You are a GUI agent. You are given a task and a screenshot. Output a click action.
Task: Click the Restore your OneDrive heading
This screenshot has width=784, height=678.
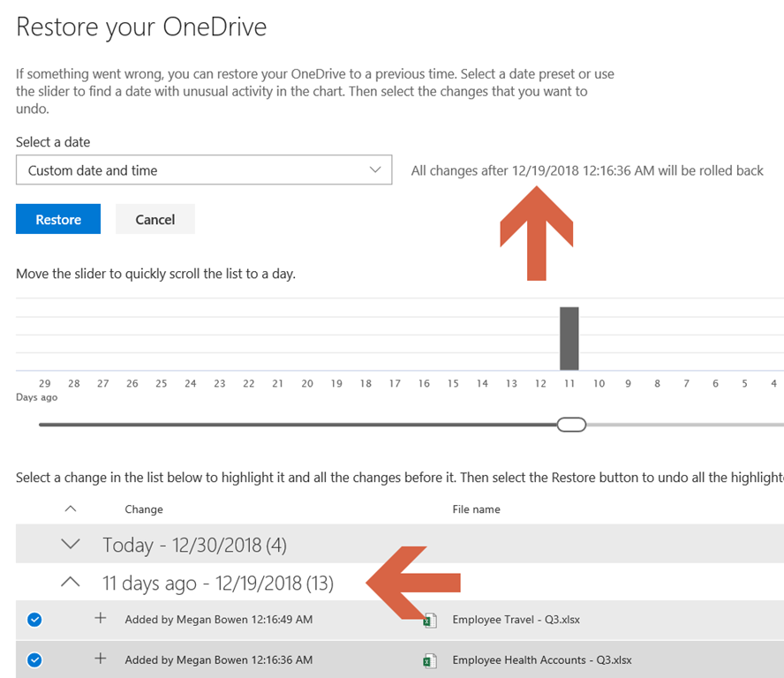(141, 27)
